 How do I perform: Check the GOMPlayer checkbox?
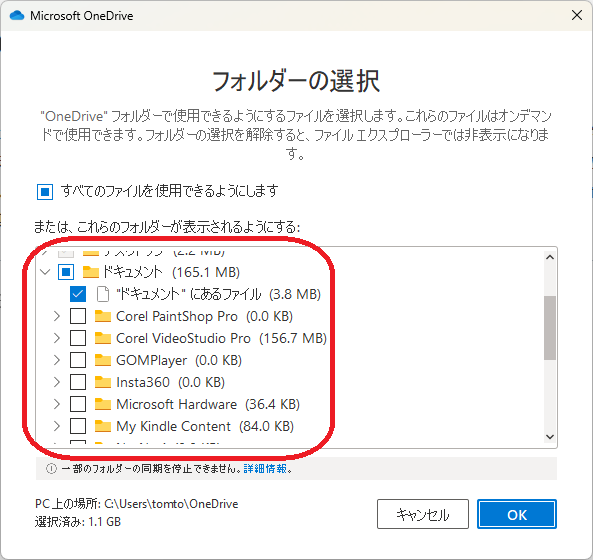click(78, 360)
